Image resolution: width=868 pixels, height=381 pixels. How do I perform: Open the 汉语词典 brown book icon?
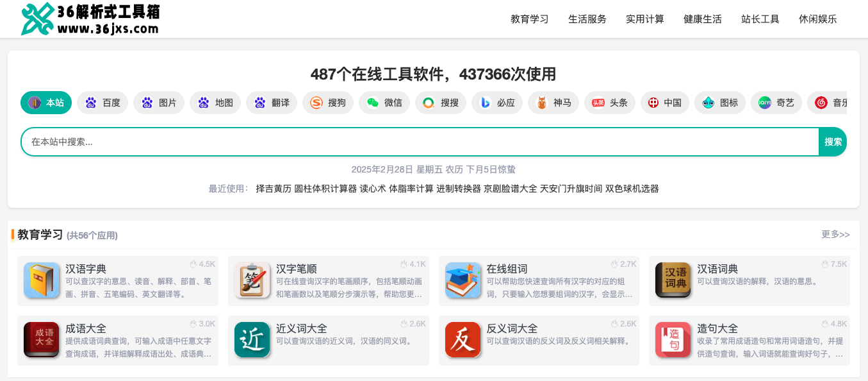tap(673, 280)
